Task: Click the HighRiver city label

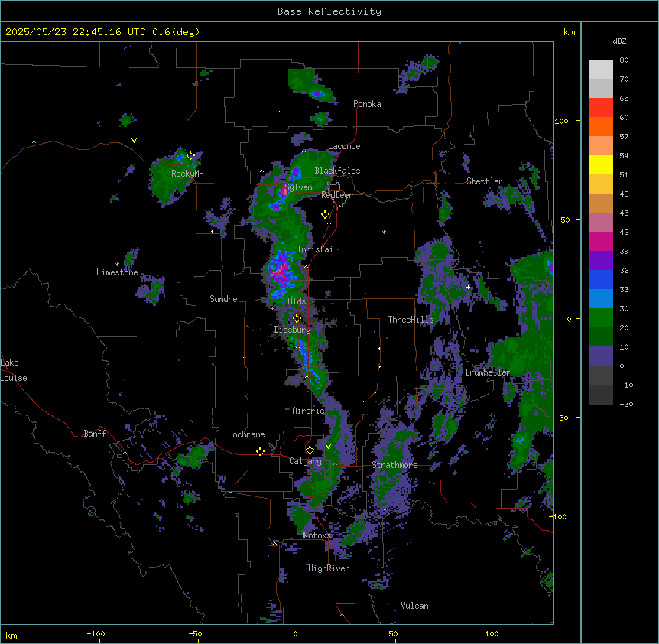Action: point(329,569)
